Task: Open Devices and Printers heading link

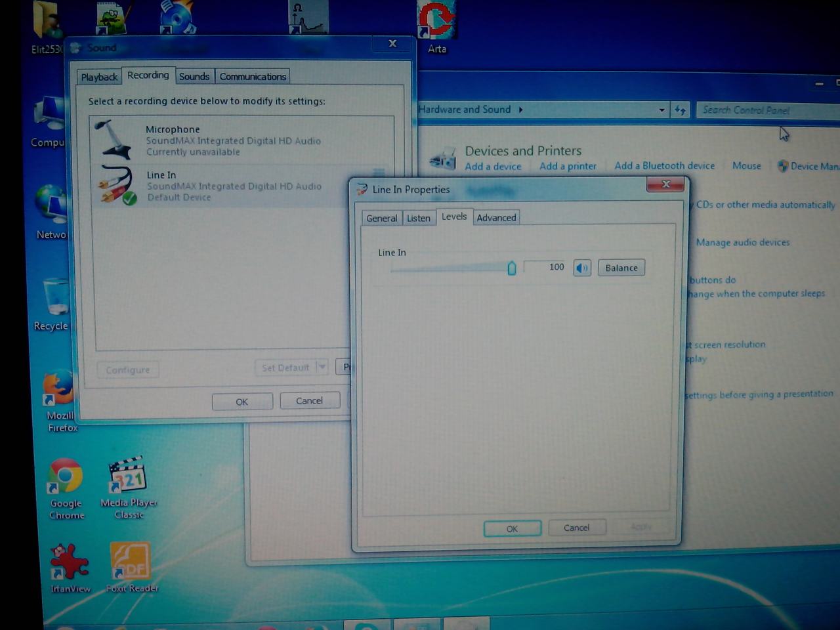Action: click(x=523, y=151)
